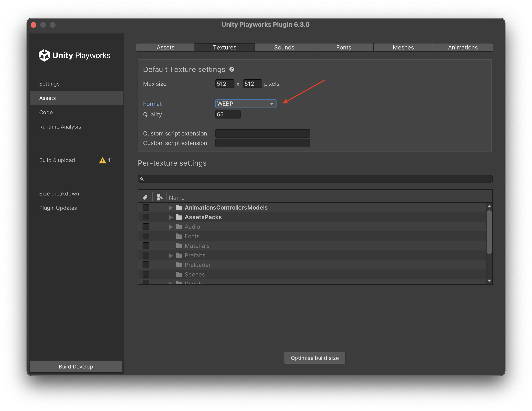The height and width of the screenshot is (411, 532).
Task: Check the Materials row checkbox
Action: (146, 246)
